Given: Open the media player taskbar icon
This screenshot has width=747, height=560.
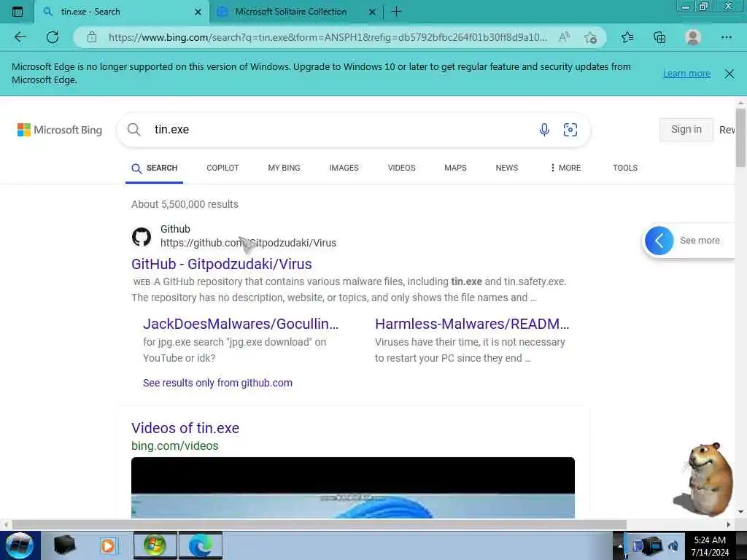Looking at the screenshot, I should point(109,545).
